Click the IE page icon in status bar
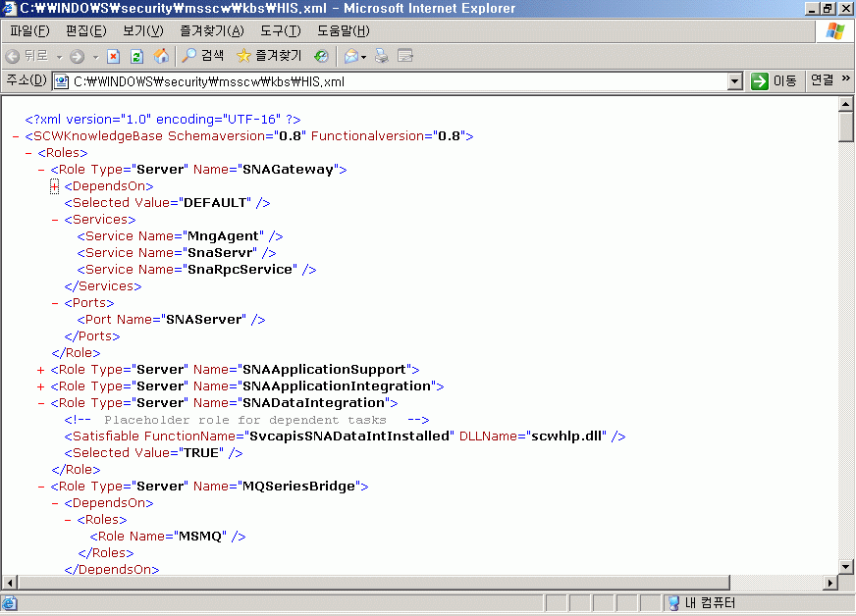The height and width of the screenshot is (616, 856). point(10,603)
